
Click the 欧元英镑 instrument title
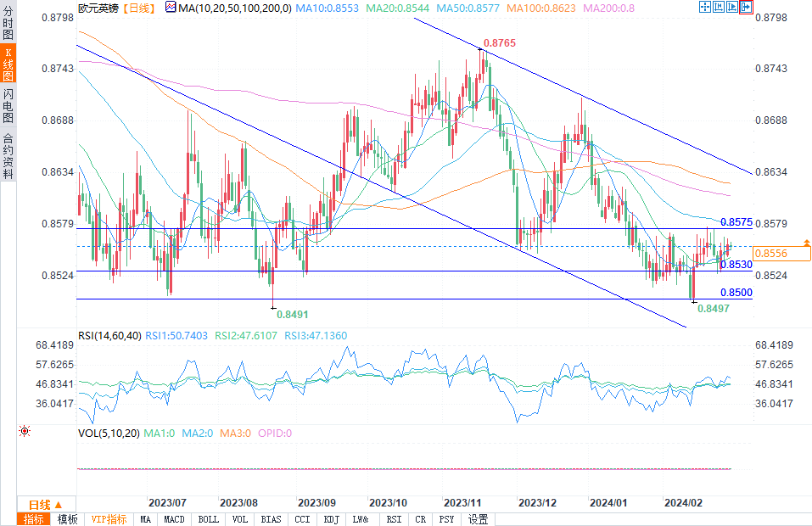pyautogui.click(x=98, y=8)
